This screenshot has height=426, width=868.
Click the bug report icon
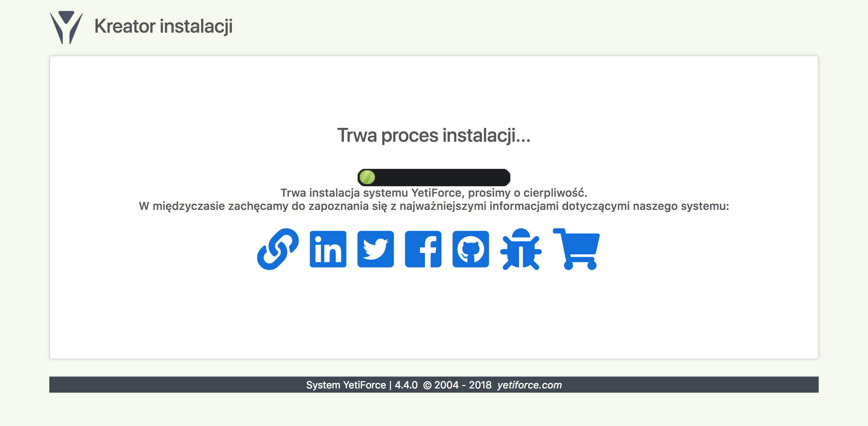521,249
